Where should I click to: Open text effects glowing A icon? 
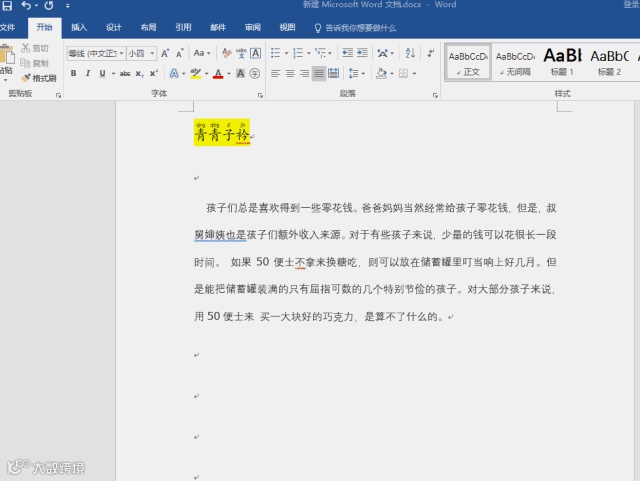[174, 73]
